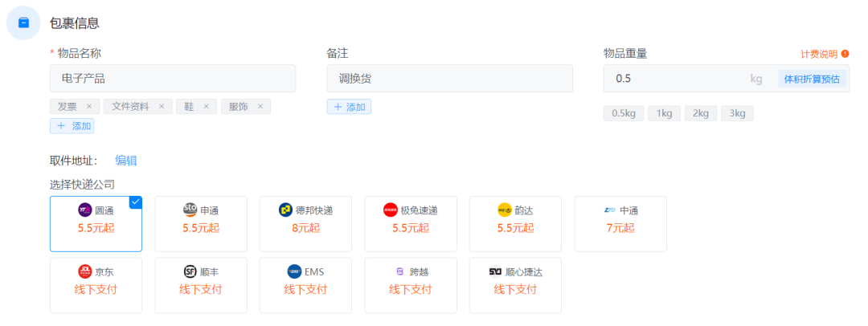Open the 计费说明 billing explanation link

(819, 54)
